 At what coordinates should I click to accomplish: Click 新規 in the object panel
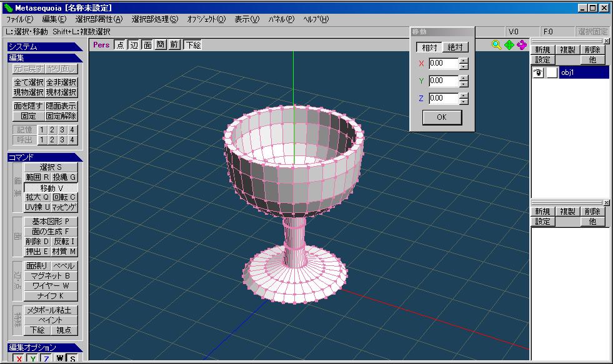point(542,49)
